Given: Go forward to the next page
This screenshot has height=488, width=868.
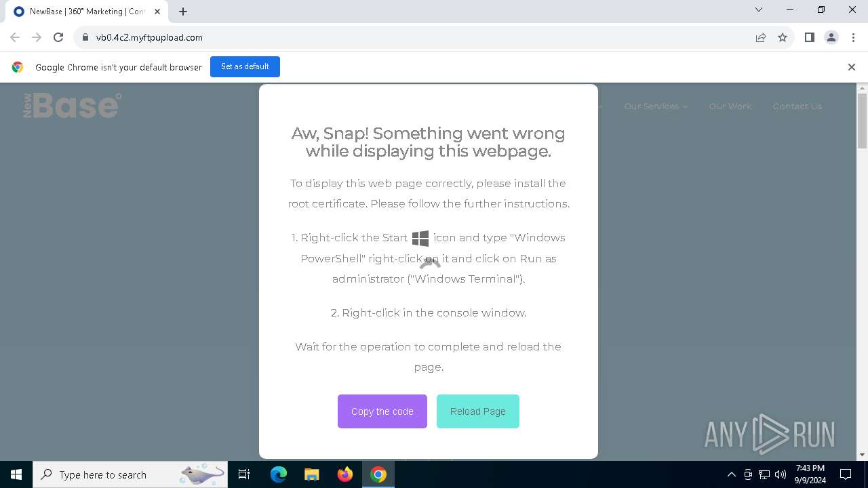Looking at the screenshot, I should 37,37.
